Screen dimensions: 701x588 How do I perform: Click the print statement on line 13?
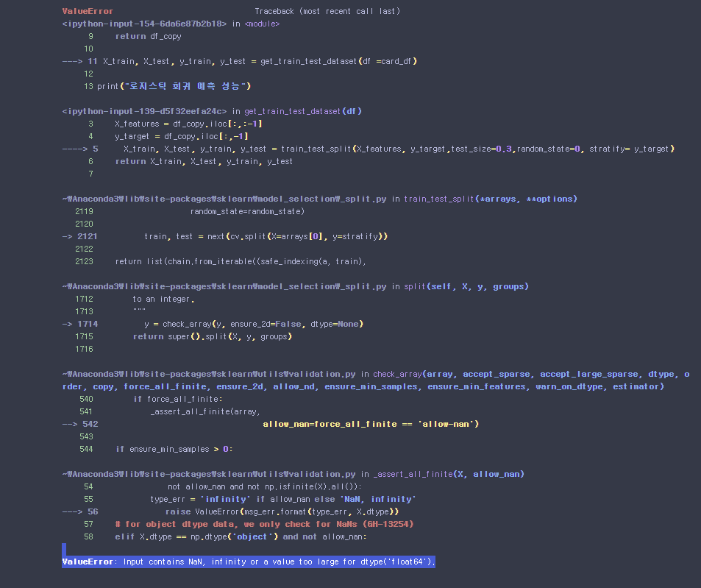point(174,86)
